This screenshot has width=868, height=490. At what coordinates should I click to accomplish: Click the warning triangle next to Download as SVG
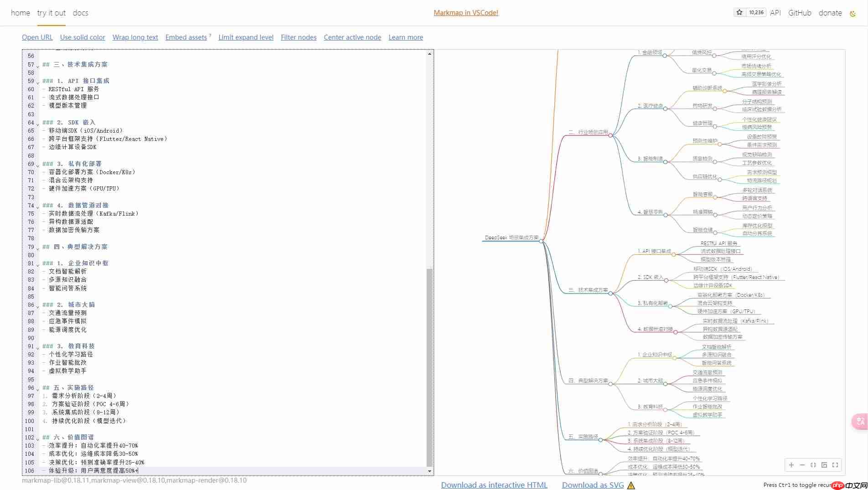point(631,485)
